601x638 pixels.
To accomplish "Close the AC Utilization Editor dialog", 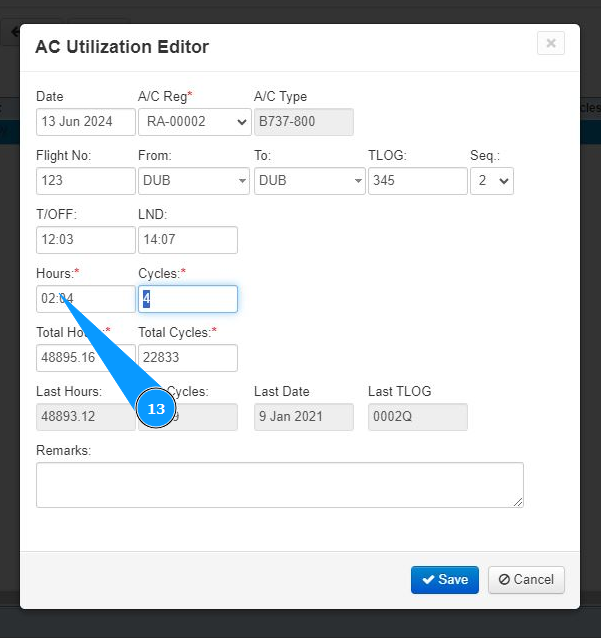I will [x=550, y=44].
